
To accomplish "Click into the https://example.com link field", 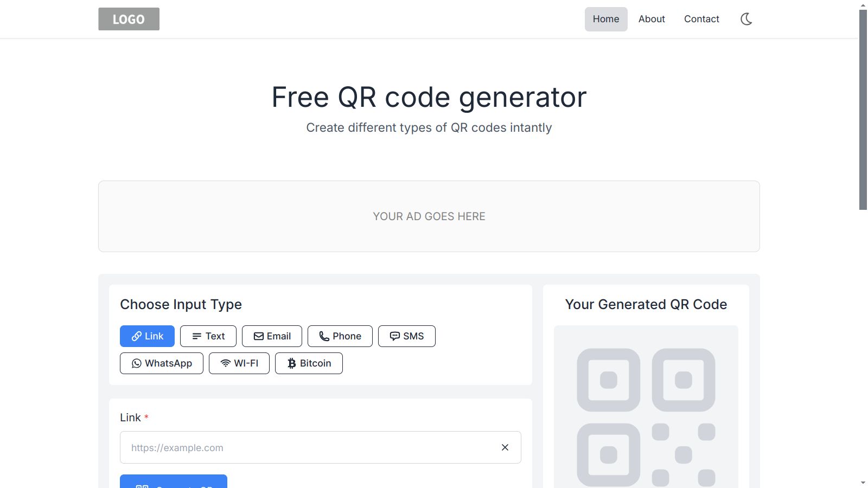I will 309,447.
